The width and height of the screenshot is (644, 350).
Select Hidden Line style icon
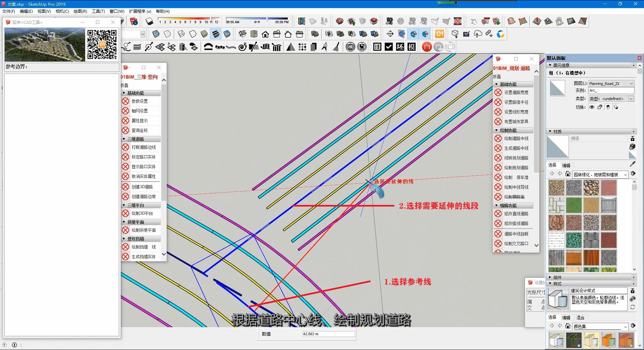point(193,34)
